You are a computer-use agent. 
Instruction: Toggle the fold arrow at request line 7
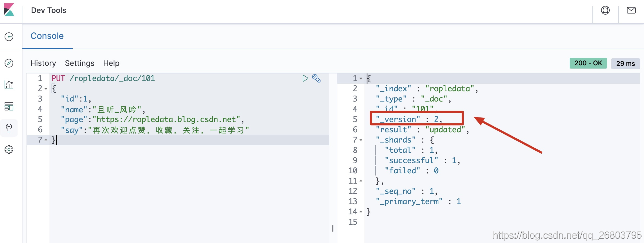coord(46,140)
